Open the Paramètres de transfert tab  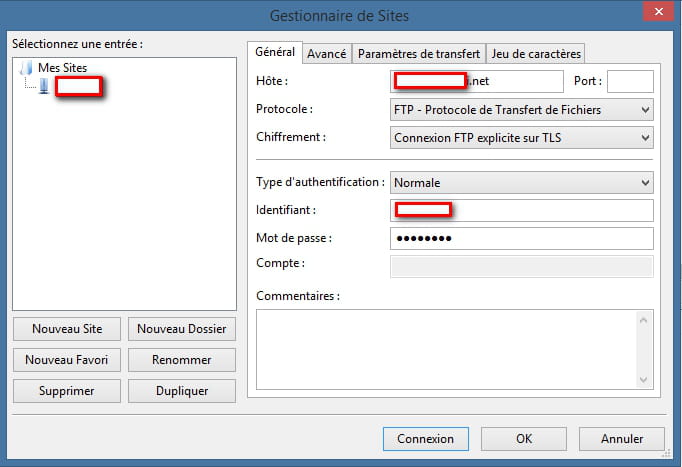419,53
